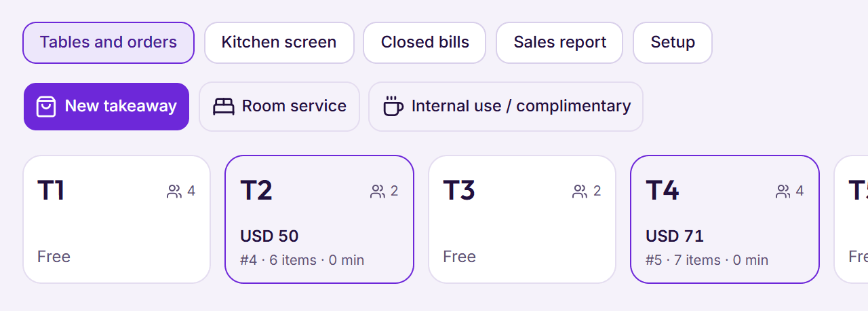Create a Room service order

coord(279,107)
